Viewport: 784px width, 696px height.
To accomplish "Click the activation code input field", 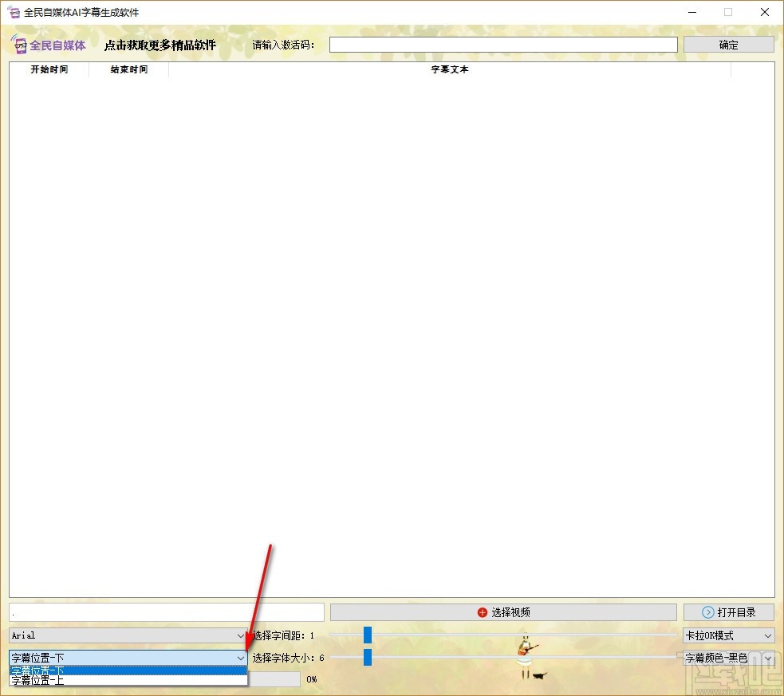I will tap(502, 44).
